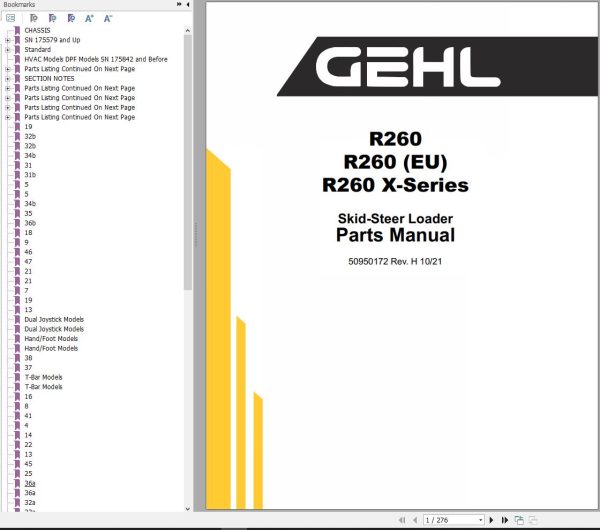Screen dimensions: 600x530
Task: Expand the 'Standard' bookmark node
Action: point(8,50)
